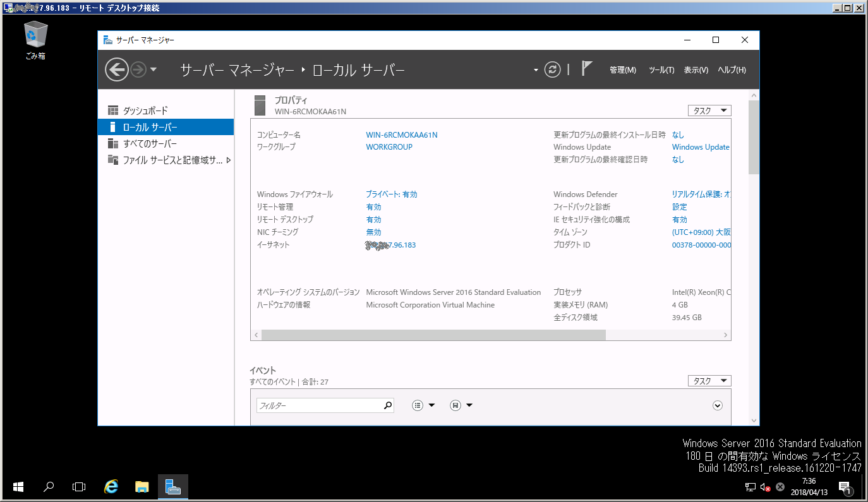868x502 pixels.
Task: Open navigation history dropdown beside forward arrow
Action: 154,69
